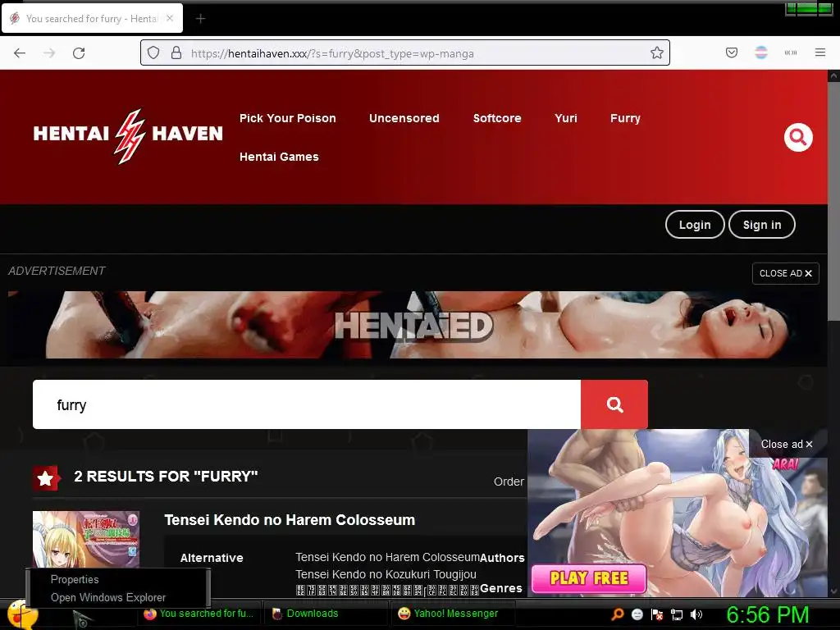
Task: Click the Login button
Action: [x=695, y=225]
